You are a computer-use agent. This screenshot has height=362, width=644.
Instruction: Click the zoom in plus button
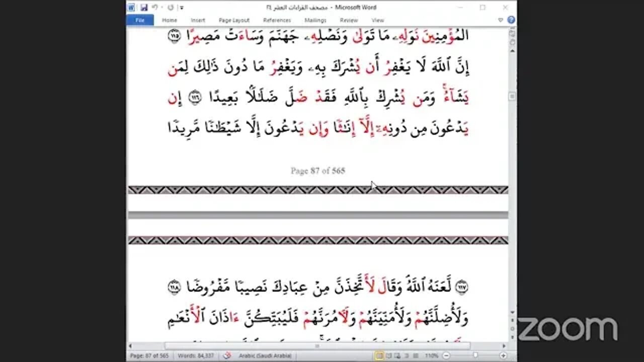[504, 356]
